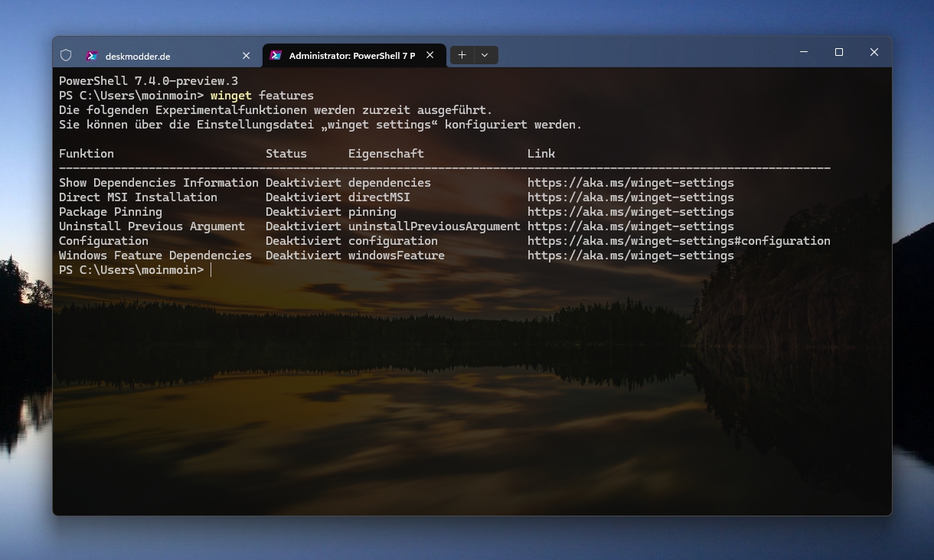Open a new tab with plus button
The height and width of the screenshot is (560, 934).
[x=462, y=55]
